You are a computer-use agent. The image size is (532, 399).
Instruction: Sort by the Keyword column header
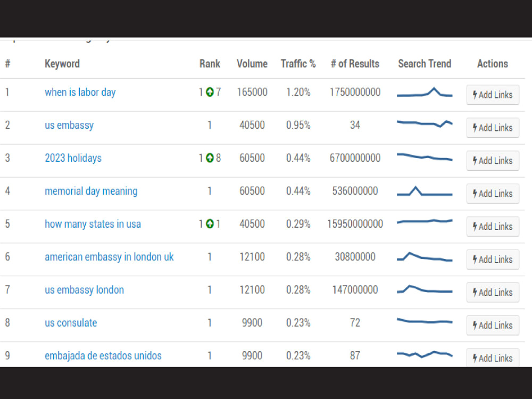pyautogui.click(x=62, y=64)
